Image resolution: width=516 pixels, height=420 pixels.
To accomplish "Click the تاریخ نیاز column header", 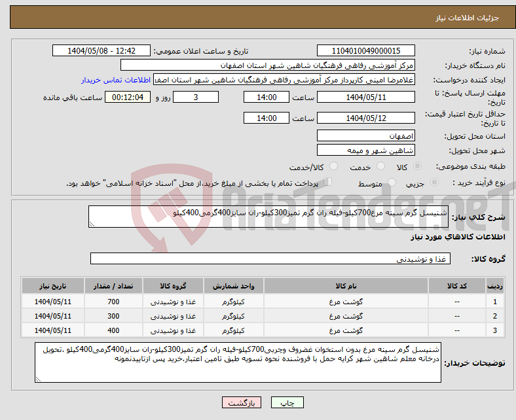I will [52, 286].
